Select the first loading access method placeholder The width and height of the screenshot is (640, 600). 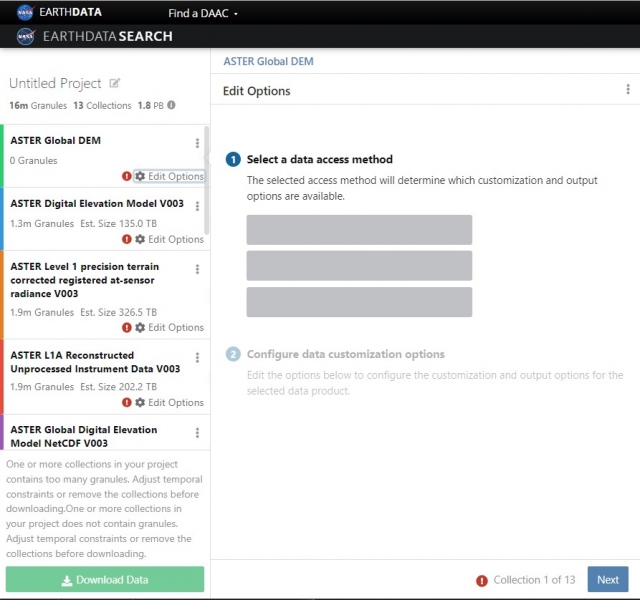point(359,230)
